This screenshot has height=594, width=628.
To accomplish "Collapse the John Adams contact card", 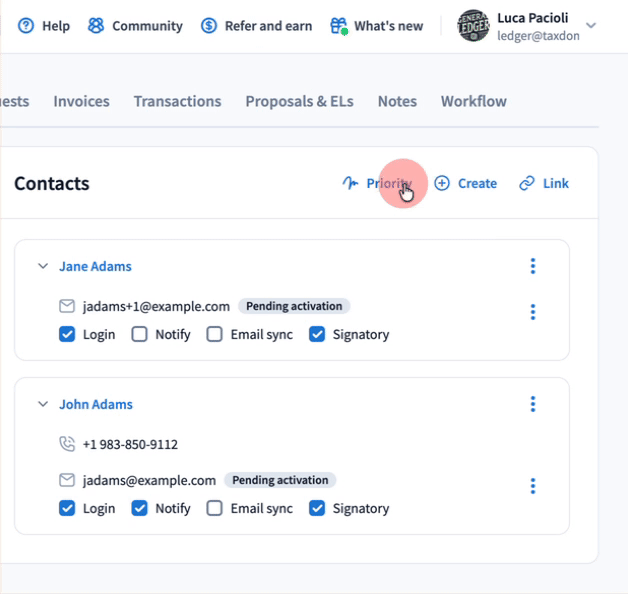I will point(43,404).
